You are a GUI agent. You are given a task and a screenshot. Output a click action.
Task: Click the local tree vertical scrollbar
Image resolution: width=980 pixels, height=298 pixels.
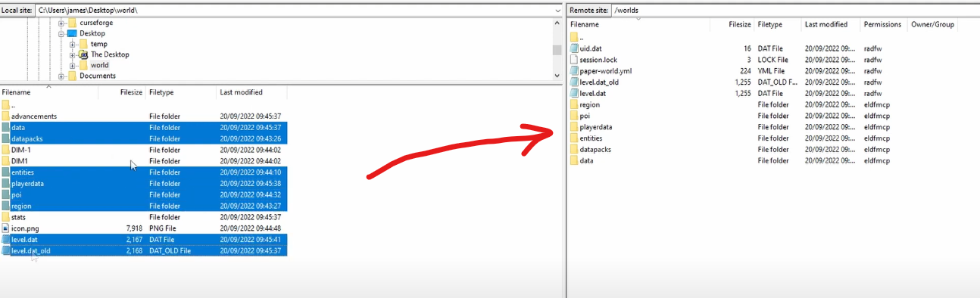[x=557, y=48]
